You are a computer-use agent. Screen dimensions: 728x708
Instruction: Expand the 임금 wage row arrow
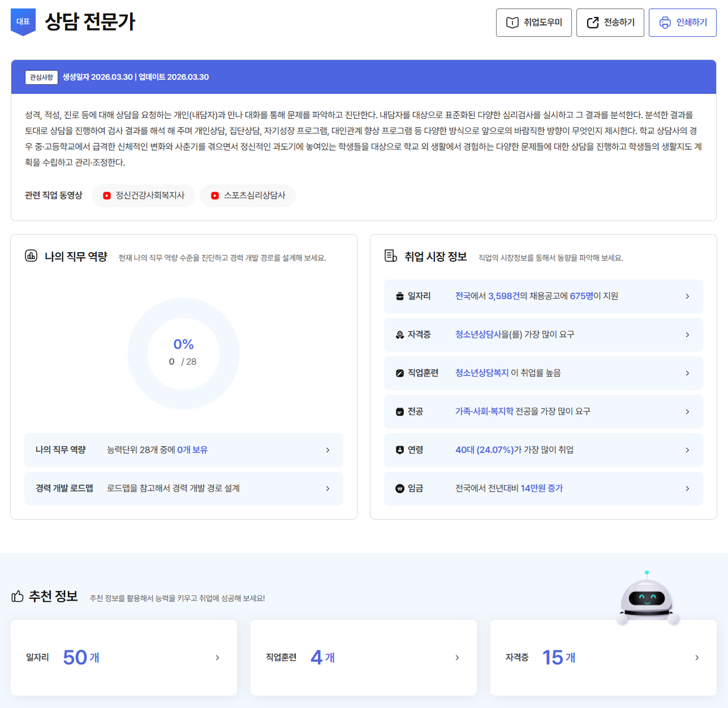coord(687,489)
